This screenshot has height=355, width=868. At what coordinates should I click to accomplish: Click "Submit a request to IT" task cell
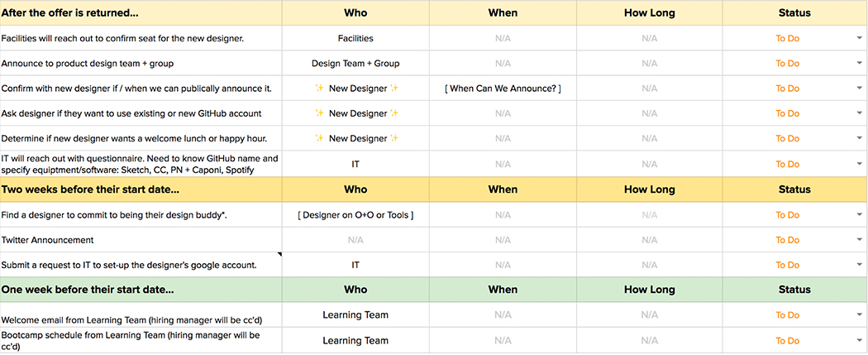pos(141,265)
